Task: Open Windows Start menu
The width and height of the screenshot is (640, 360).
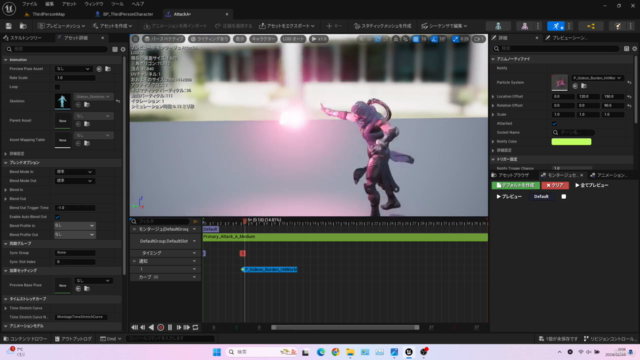Action: point(217,352)
